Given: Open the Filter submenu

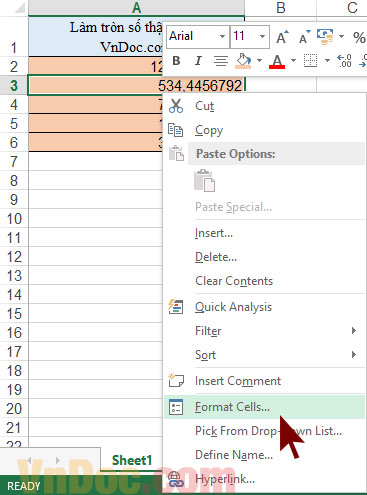Looking at the screenshot, I should coord(264,331).
